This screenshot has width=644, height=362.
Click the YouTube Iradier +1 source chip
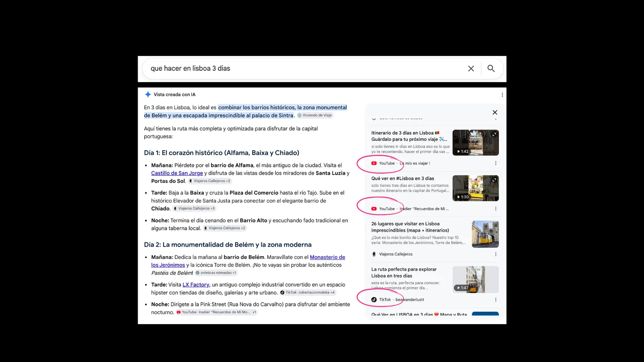[x=217, y=312]
